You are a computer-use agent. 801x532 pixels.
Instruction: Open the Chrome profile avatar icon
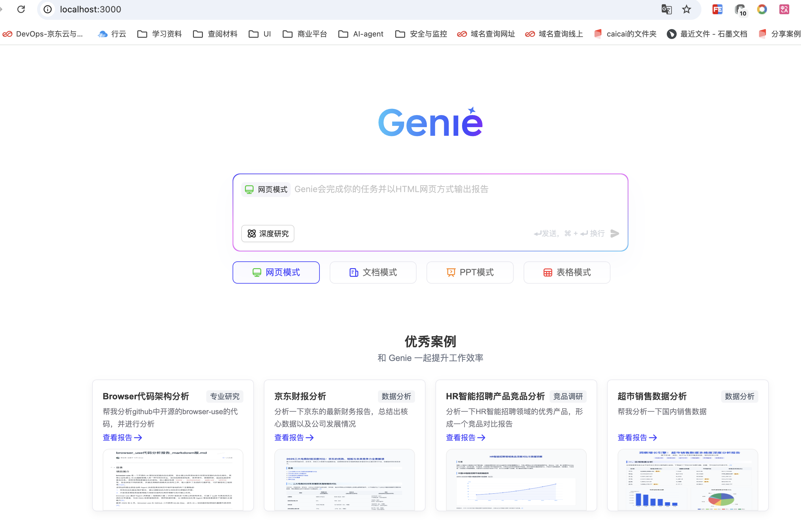click(762, 9)
